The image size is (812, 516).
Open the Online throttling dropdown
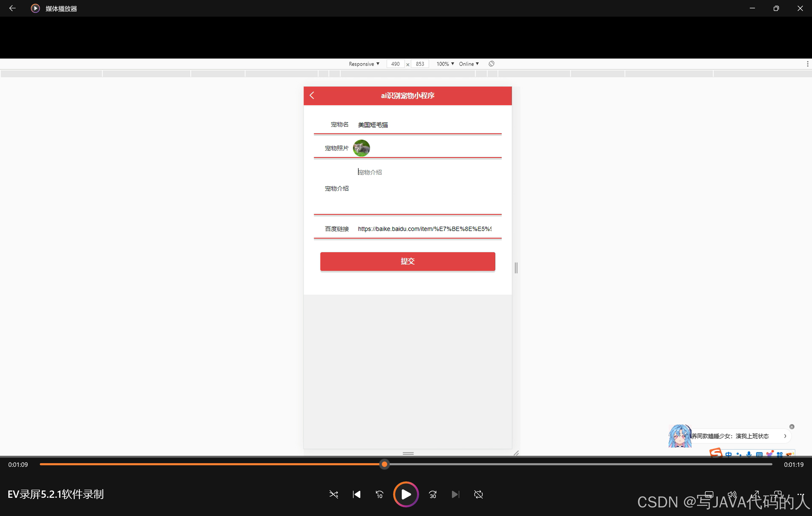[x=469, y=64]
